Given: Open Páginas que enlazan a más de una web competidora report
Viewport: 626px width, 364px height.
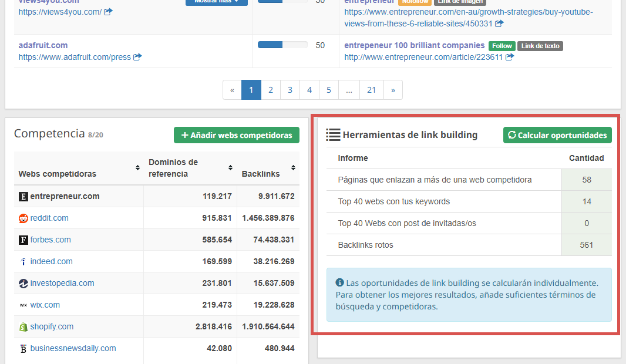Looking at the screenshot, I should pyautogui.click(x=435, y=180).
